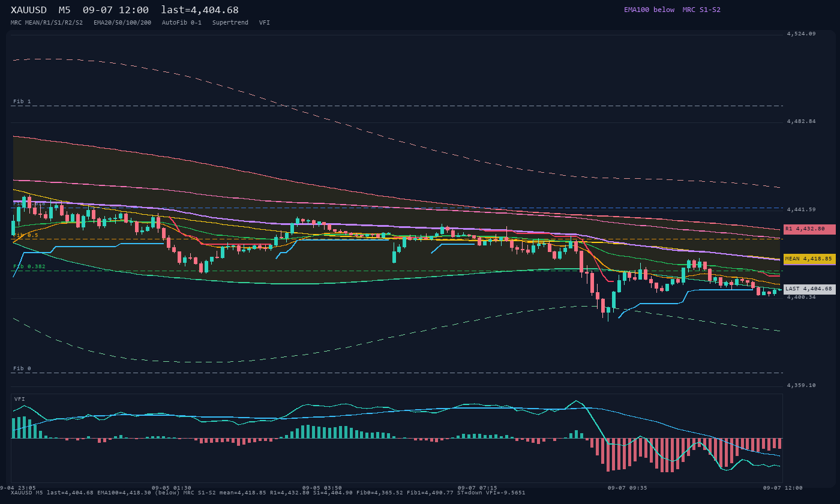Screen dimensions: 840x504
Task: Click the 'Fib 0' level label
Action: coord(22,368)
